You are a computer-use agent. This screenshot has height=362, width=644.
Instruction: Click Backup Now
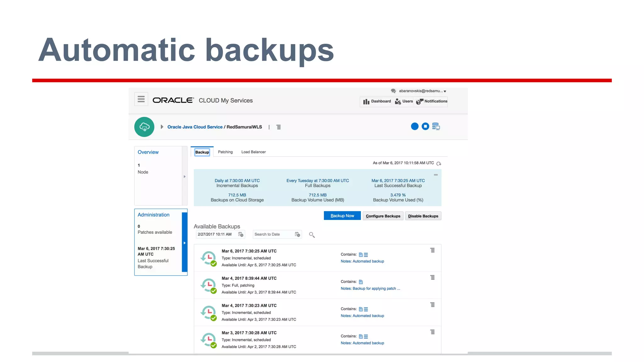[x=342, y=216]
